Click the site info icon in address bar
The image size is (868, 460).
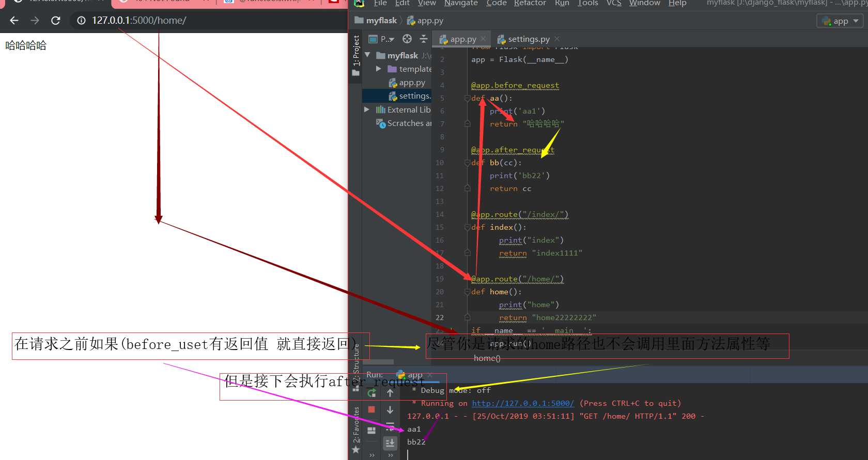pyautogui.click(x=81, y=21)
